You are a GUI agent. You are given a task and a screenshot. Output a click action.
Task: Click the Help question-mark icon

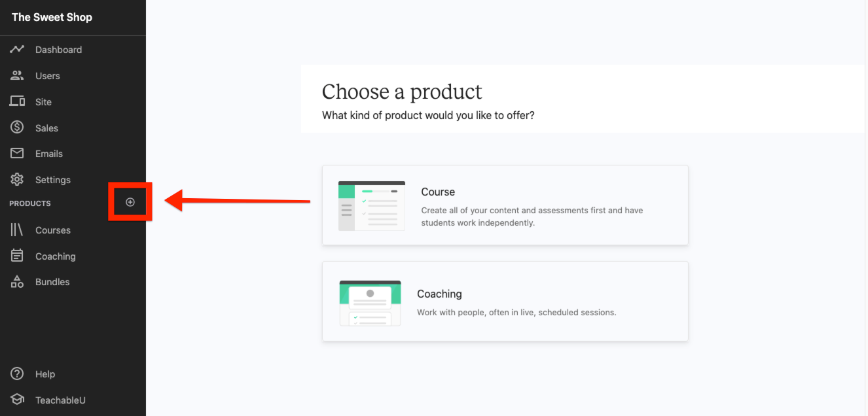[17, 373]
